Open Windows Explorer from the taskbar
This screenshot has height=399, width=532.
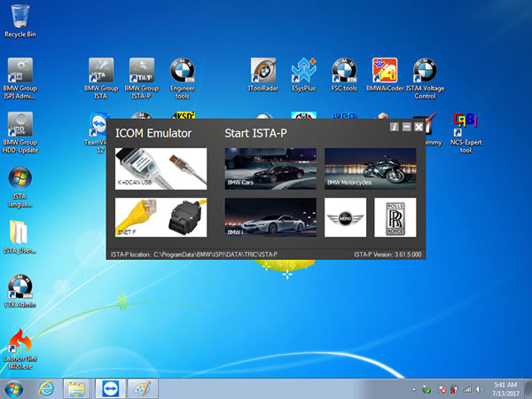pyautogui.click(x=76, y=389)
